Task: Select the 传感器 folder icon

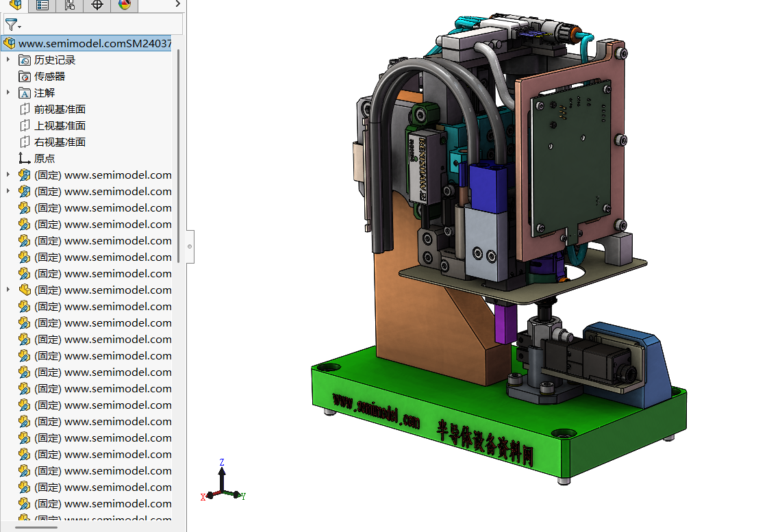Action: [x=25, y=76]
